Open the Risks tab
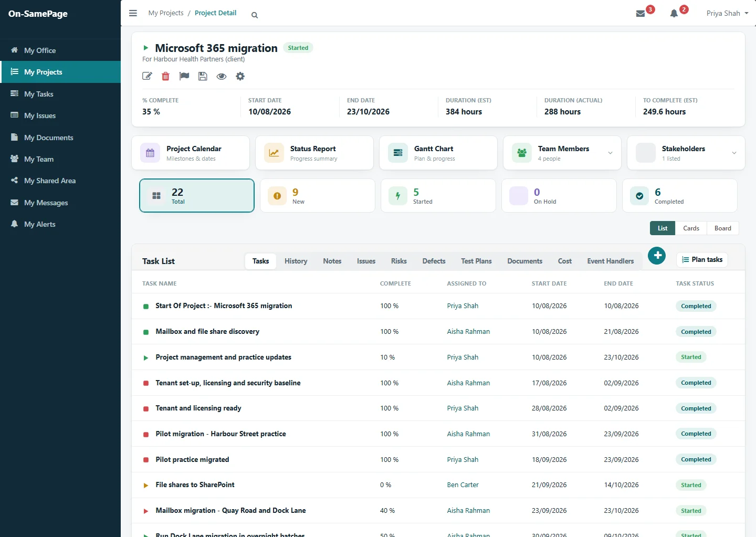756x537 pixels. coord(398,261)
